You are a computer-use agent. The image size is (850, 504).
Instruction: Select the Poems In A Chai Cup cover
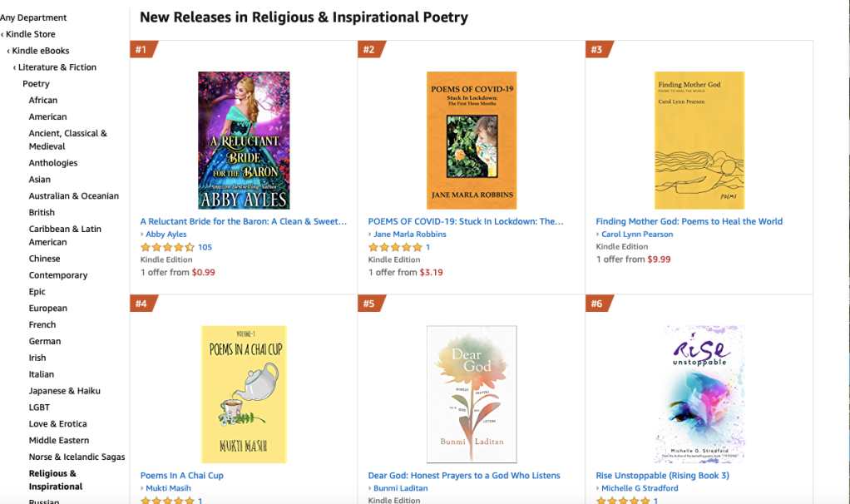click(244, 394)
